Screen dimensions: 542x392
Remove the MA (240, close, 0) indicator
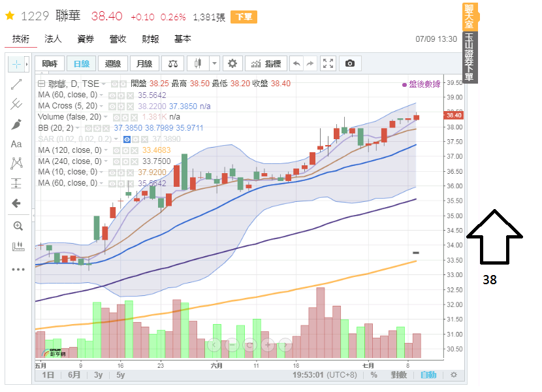coord(134,161)
